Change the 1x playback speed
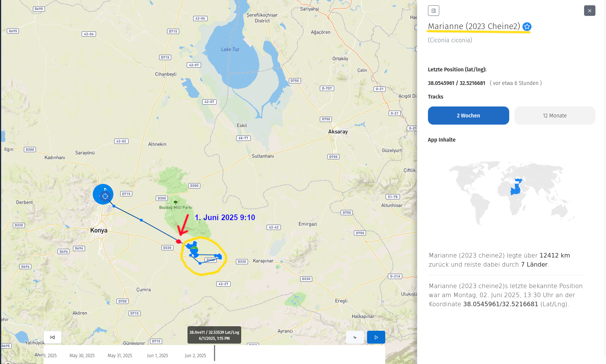 point(355,337)
